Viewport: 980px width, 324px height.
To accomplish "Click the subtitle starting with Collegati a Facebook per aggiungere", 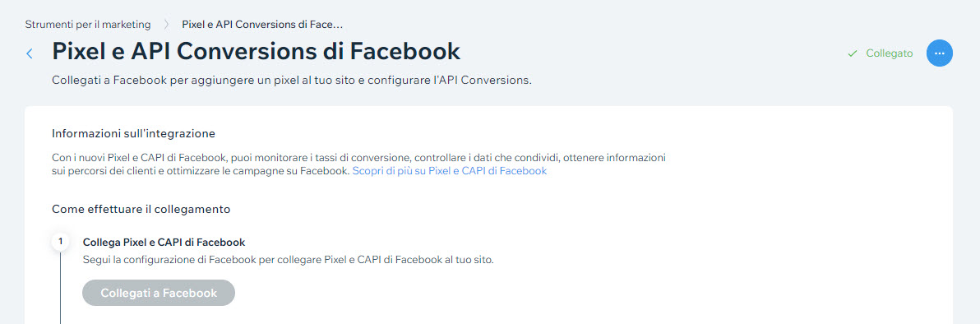I will pyautogui.click(x=292, y=81).
